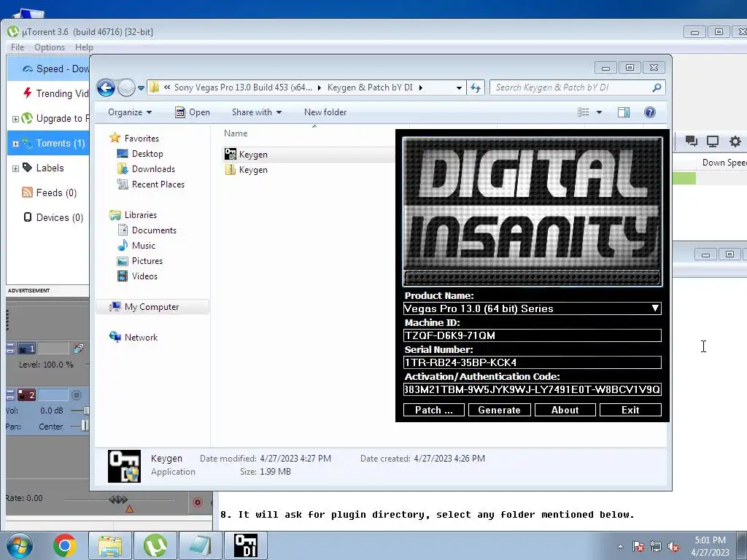Open Google Chrome from taskbar
Image resolution: width=747 pixels, height=560 pixels.
[x=65, y=545]
